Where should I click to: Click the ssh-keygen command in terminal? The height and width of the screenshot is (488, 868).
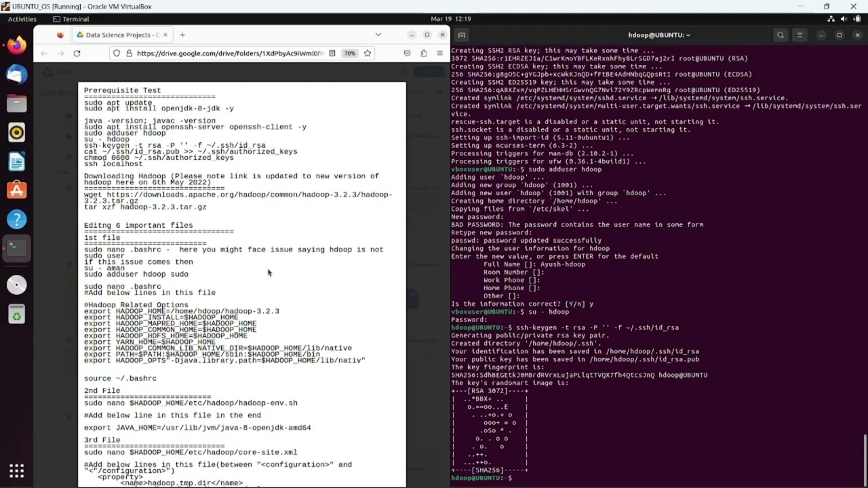[597, 327]
